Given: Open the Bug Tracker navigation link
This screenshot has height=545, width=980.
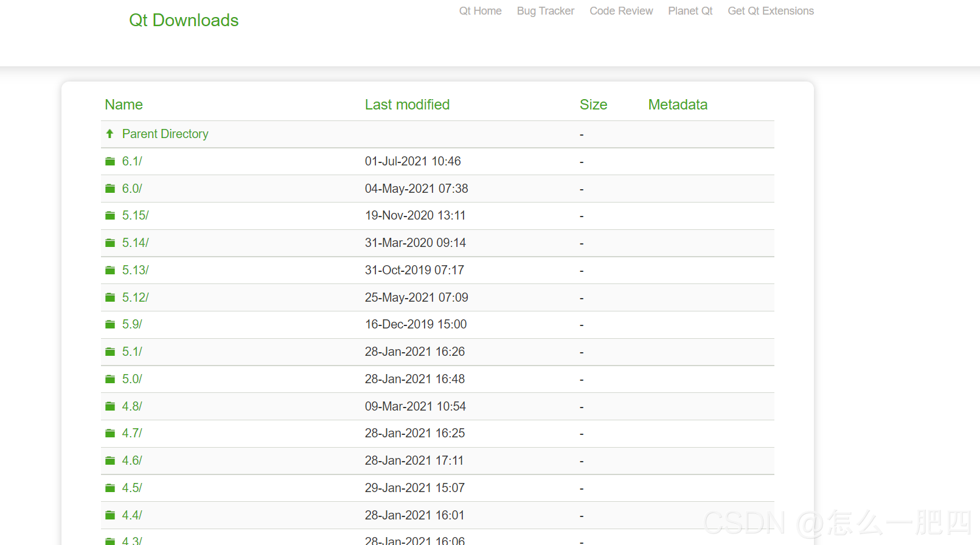Looking at the screenshot, I should coord(546,11).
